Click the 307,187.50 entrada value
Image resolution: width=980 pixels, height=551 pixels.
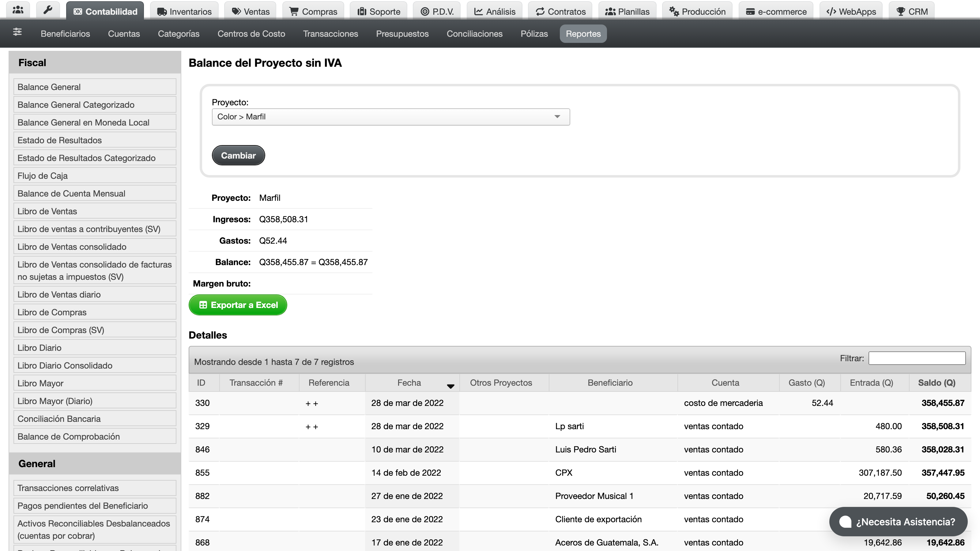click(x=880, y=473)
